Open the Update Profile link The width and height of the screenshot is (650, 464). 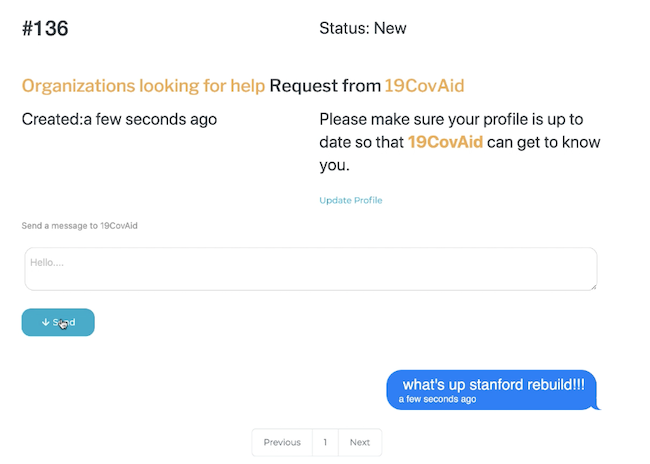350,201
